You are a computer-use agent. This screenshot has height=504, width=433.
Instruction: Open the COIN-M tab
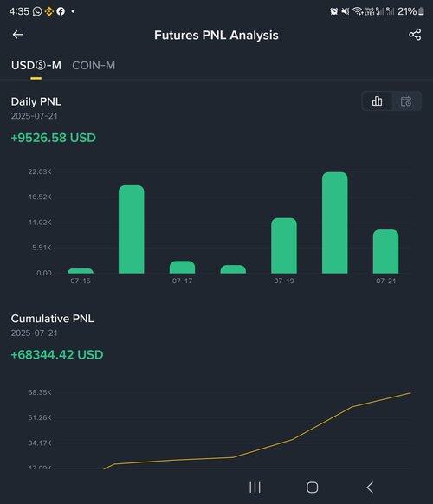(x=94, y=65)
